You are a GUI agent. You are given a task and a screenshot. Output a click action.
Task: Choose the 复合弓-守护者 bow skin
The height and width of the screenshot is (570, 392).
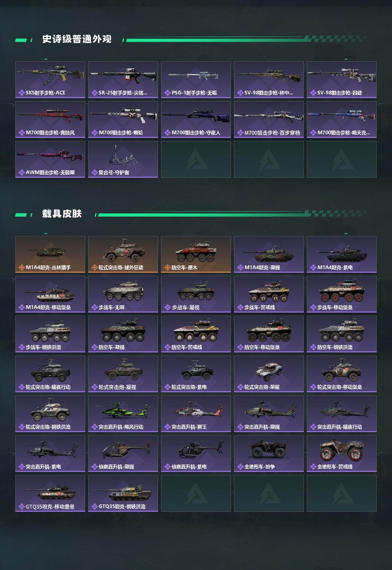tap(123, 159)
